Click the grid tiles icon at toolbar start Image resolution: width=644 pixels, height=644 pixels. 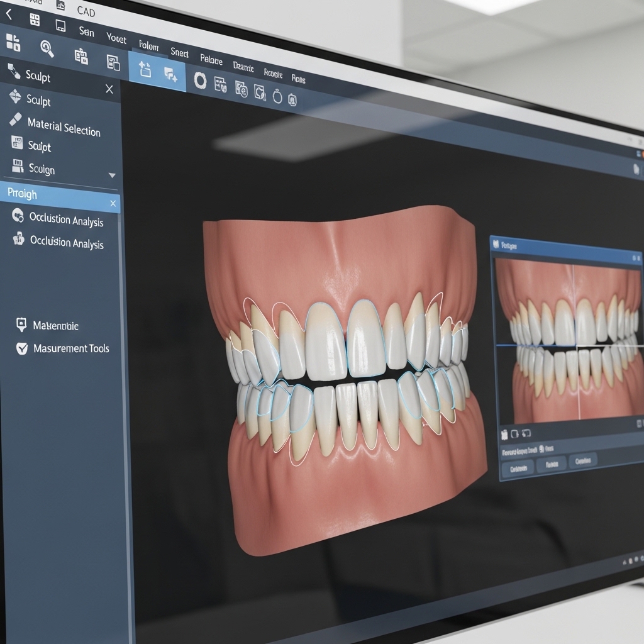[x=13, y=42]
